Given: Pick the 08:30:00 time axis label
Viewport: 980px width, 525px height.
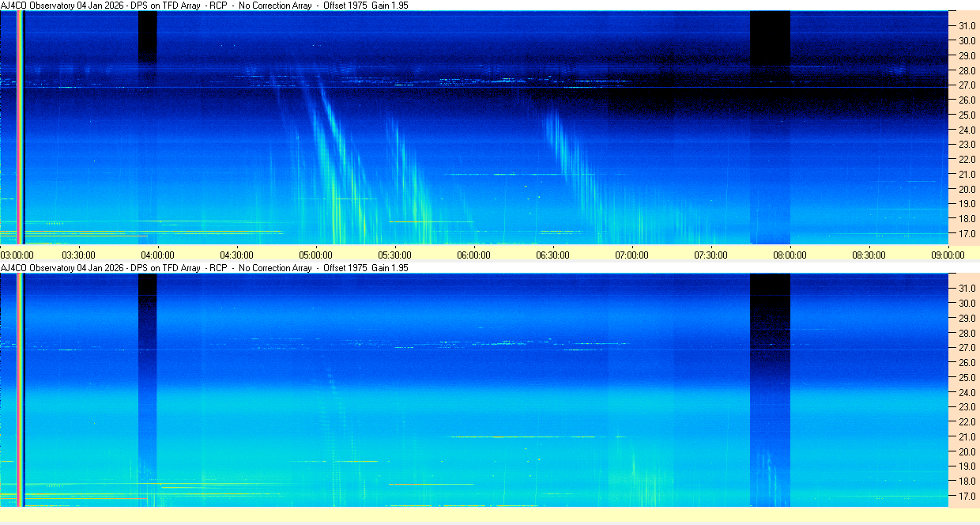Looking at the screenshot, I should [869, 255].
